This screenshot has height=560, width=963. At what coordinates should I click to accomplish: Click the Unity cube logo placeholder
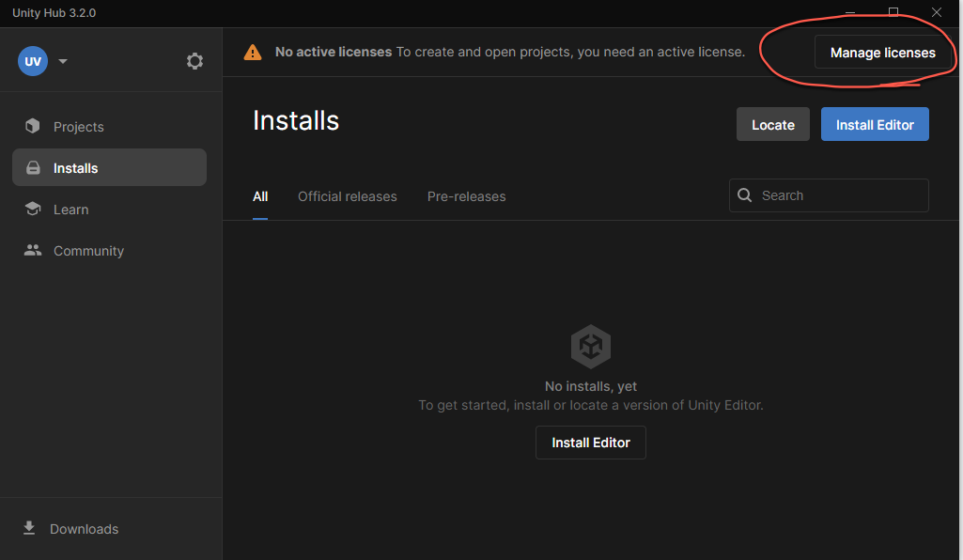(x=591, y=347)
